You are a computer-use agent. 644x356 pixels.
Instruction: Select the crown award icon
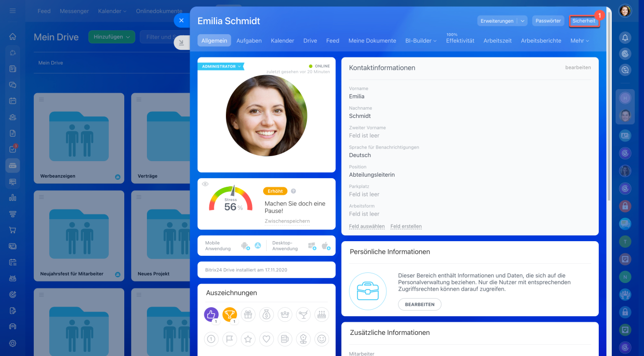point(285,315)
